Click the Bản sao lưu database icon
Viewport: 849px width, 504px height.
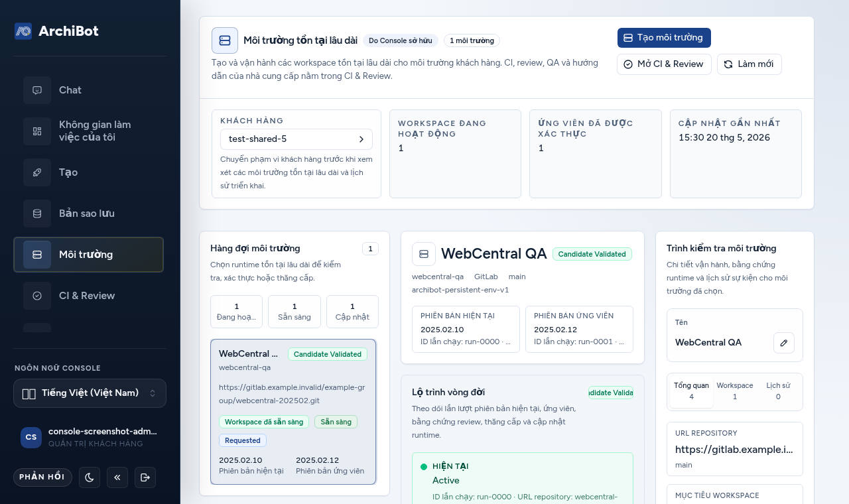(37, 214)
